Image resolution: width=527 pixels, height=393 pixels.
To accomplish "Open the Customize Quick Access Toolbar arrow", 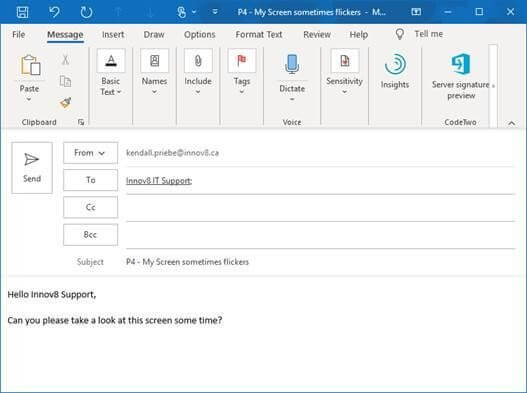I will click(x=215, y=12).
